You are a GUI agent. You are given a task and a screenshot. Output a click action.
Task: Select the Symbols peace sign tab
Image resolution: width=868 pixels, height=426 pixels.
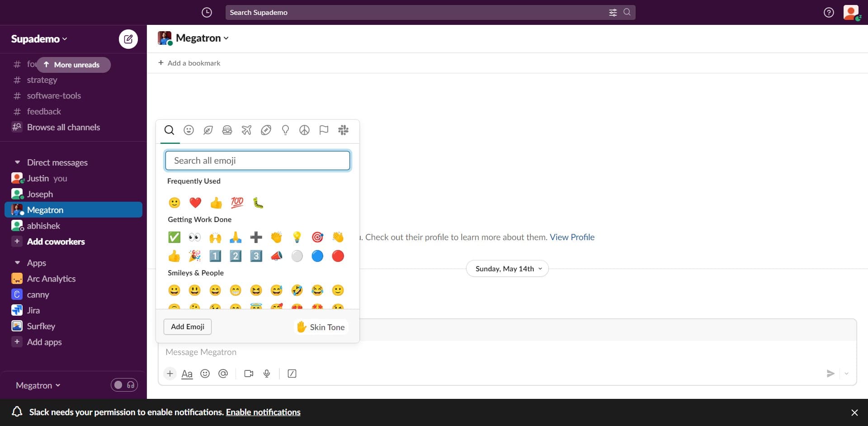pyautogui.click(x=304, y=130)
